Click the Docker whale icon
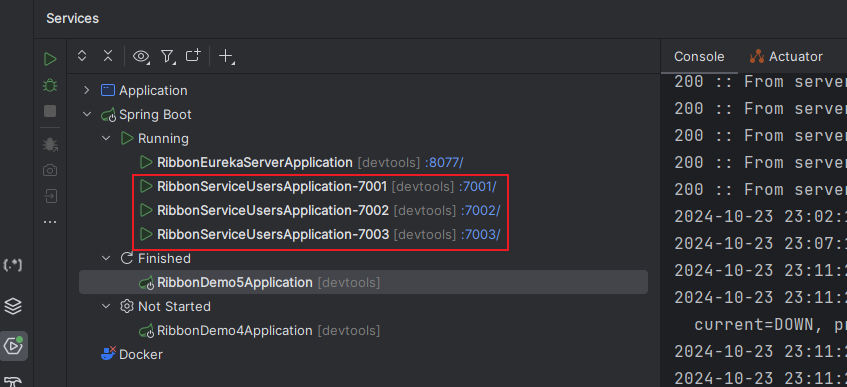 [x=109, y=354]
